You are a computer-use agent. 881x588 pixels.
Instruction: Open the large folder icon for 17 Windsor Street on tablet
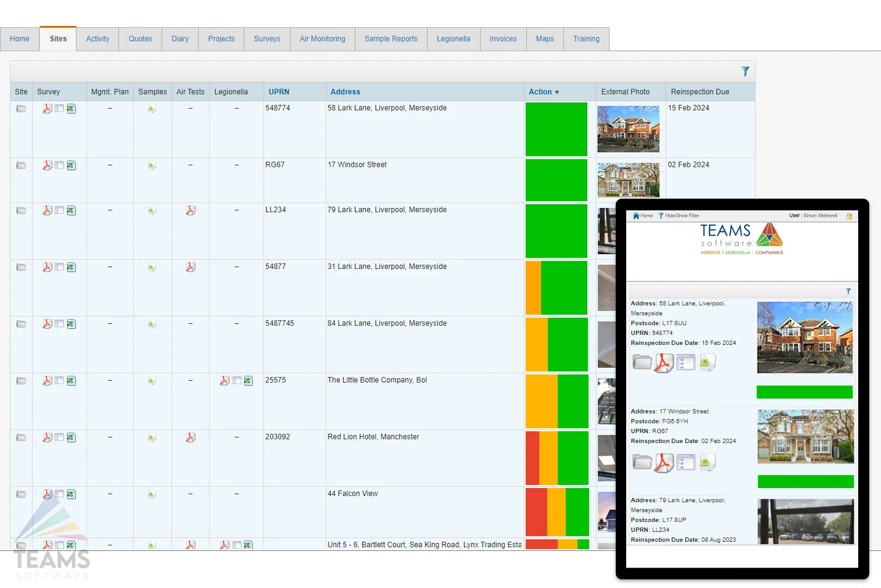click(x=642, y=462)
